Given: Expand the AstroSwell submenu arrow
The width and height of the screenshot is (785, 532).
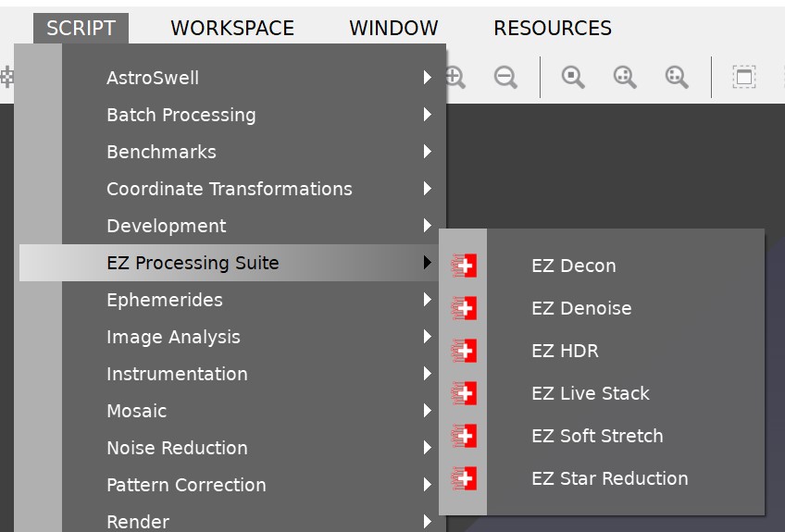Looking at the screenshot, I should click(x=427, y=78).
